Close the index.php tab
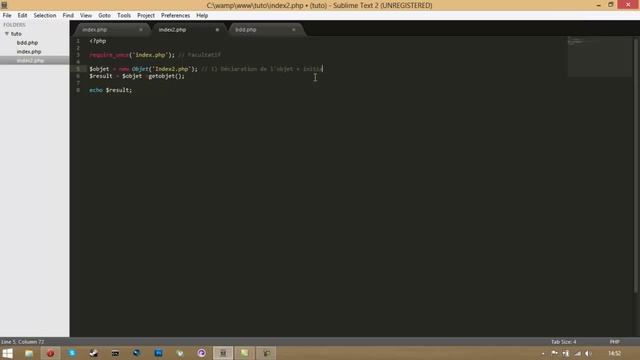The height and width of the screenshot is (360, 640). click(x=141, y=30)
